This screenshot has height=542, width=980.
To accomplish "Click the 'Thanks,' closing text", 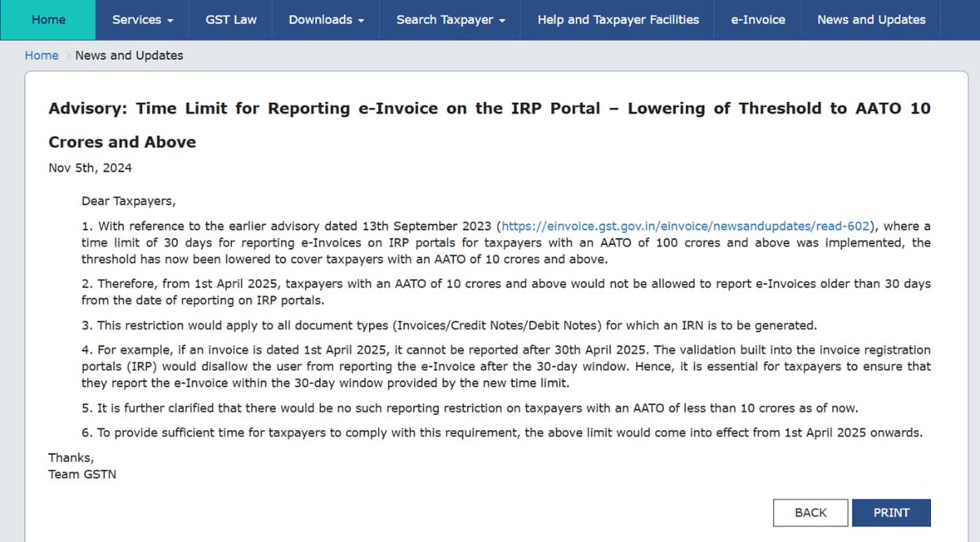I will (x=71, y=458).
